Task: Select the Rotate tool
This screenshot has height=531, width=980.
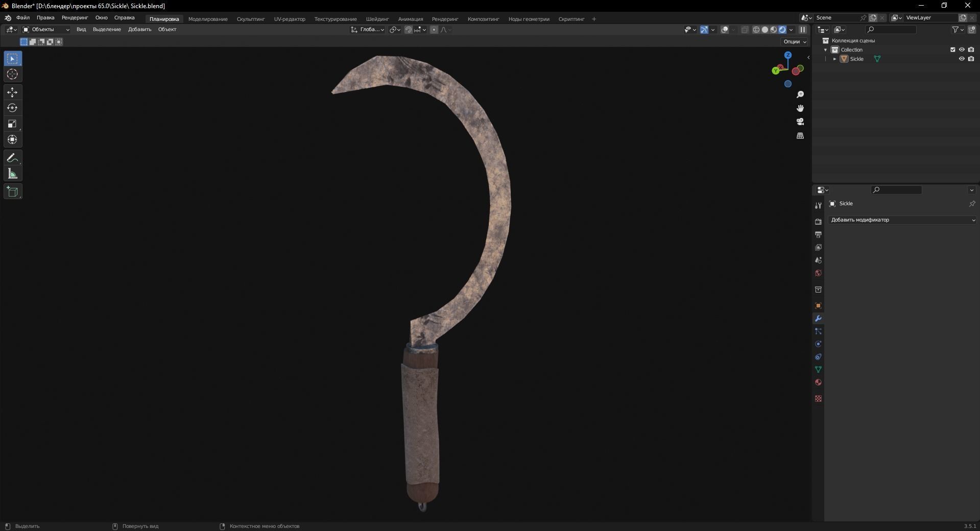Action: pyautogui.click(x=12, y=108)
